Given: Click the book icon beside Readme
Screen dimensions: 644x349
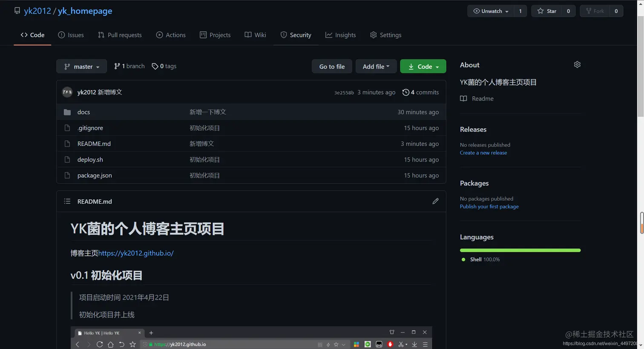Looking at the screenshot, I should pos(463,98).
